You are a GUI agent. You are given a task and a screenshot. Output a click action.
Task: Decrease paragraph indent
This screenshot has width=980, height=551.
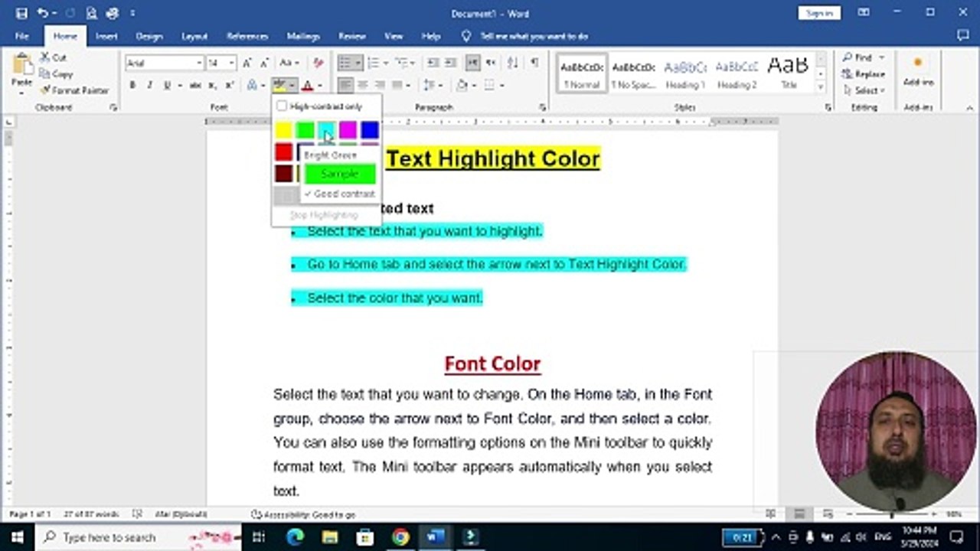(433, 63)
